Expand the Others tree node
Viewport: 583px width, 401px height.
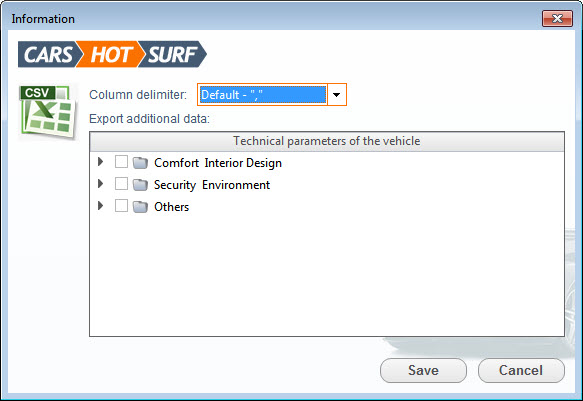coord(100,206)
